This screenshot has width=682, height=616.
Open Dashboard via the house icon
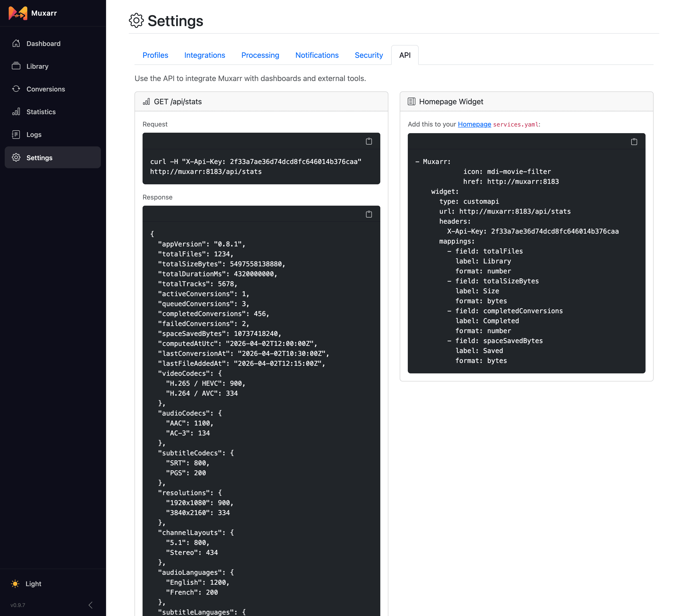[x=16, y=43]
